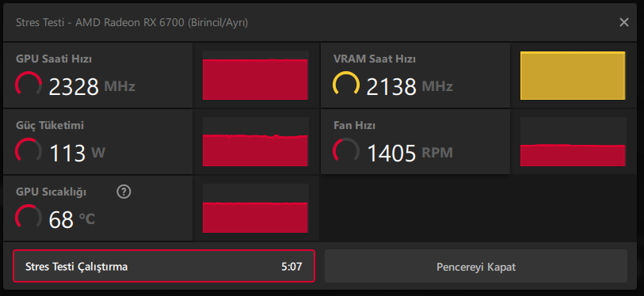Select the fan speed graph

573,142
